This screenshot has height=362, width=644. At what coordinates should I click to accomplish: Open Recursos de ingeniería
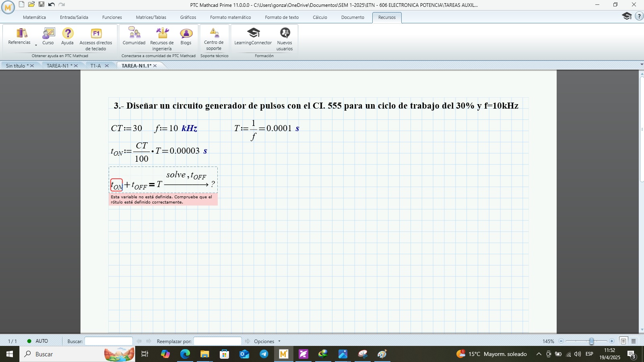[x=161, y=38]
